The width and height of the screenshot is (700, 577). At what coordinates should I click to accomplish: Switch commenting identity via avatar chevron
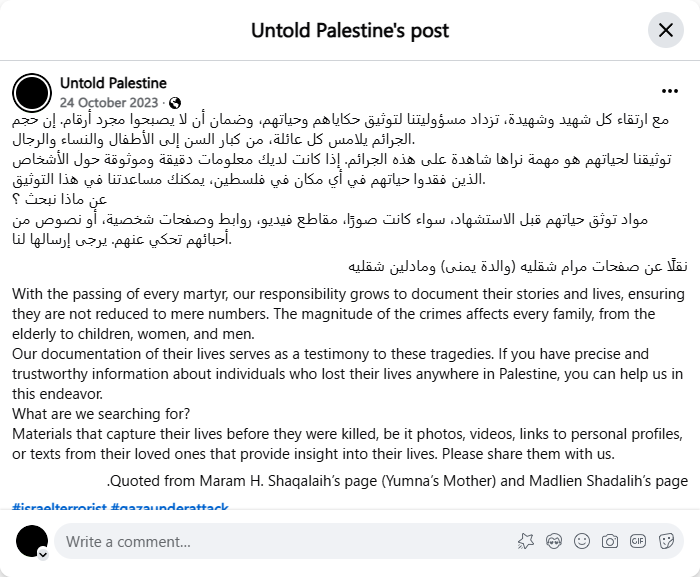pos(43,553)
